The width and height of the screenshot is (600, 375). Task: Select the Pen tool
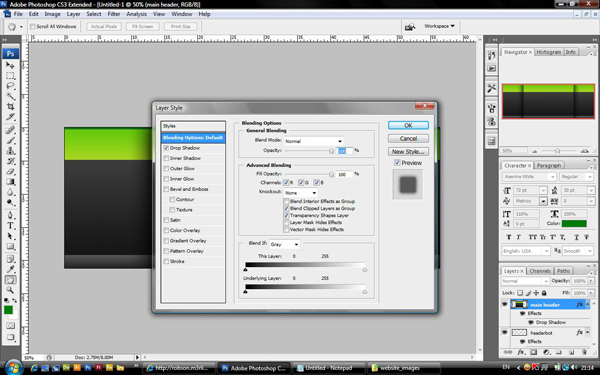(10, 215)
